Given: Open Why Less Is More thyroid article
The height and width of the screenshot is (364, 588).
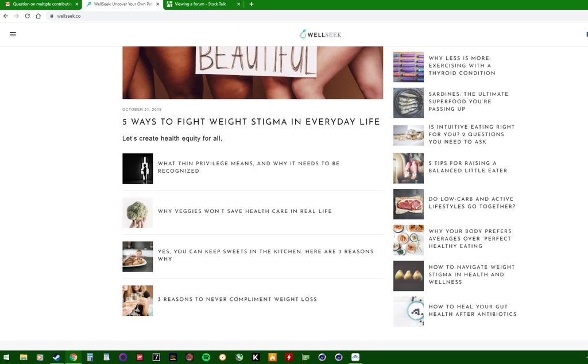Looking at the screenshot, I should [462, 65].
